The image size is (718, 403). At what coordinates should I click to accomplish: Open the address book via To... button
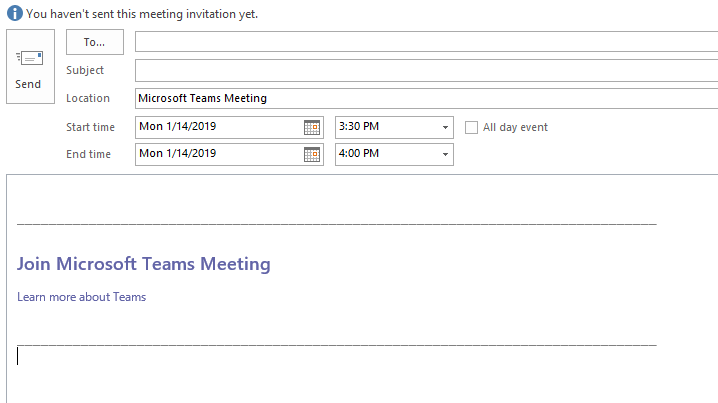coord(95,42)
